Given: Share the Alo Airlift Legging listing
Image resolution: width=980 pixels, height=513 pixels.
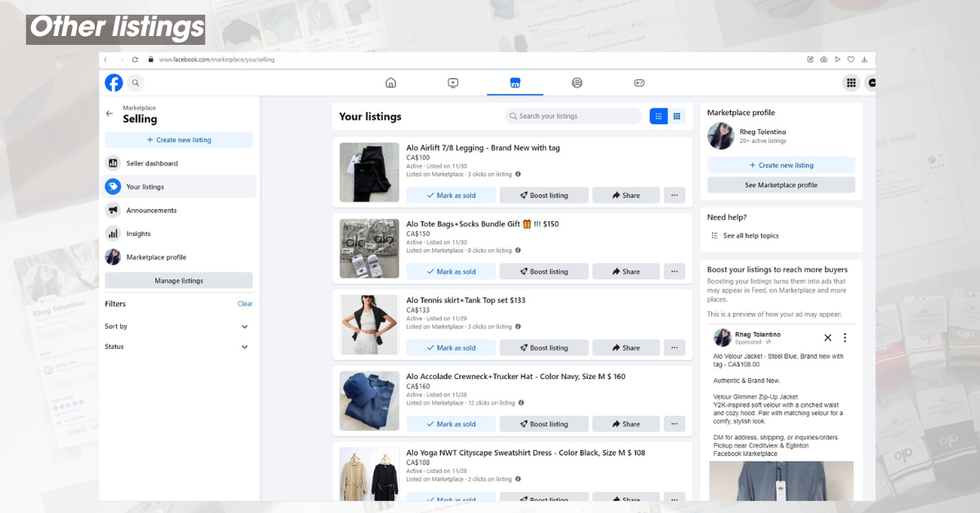Looking at the screenshot, I should coord(626,195).
